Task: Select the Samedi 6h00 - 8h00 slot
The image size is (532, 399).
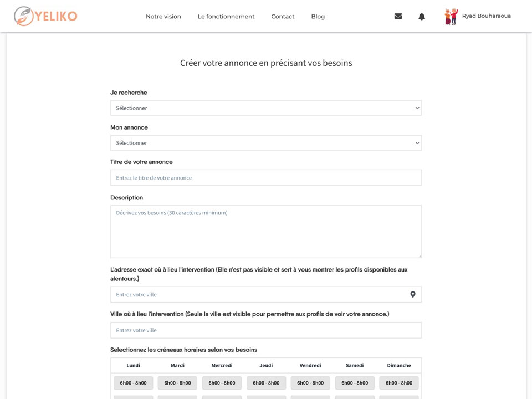Action: pyautogui.click(x=355, y=383)
